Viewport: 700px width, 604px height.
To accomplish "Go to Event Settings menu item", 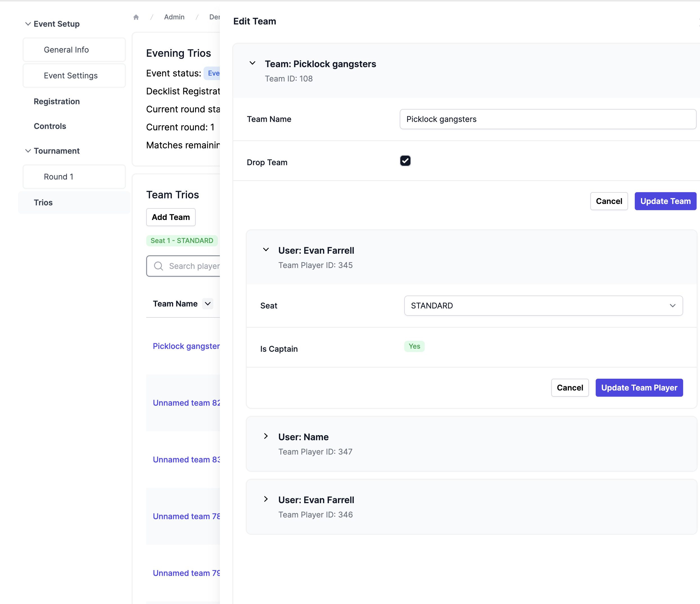I will click(71, 76).
